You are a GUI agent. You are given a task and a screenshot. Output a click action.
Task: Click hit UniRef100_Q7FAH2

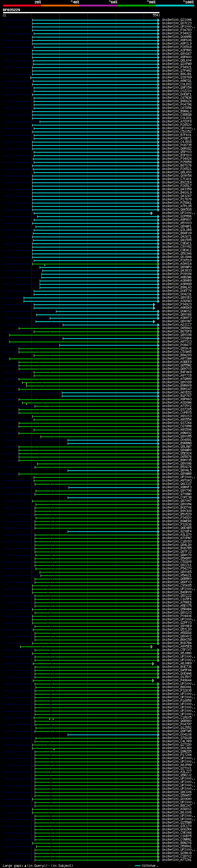pyautogui.click(x=177, y=71)
